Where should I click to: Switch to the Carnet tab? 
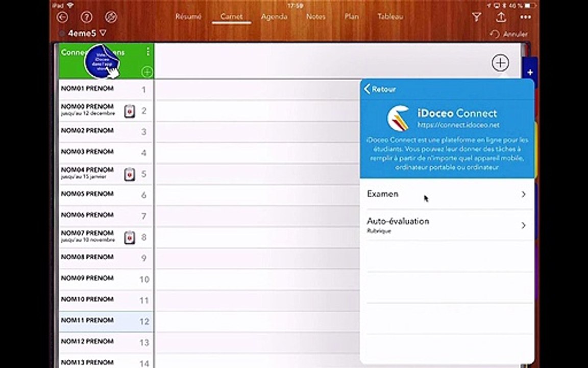[x=231, y=16]
